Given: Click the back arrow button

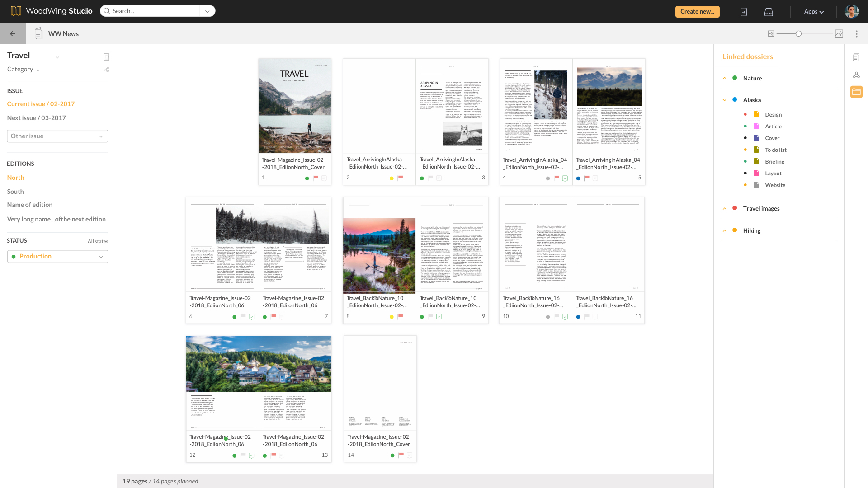Looking at the screenshot, I should [13, 34].
